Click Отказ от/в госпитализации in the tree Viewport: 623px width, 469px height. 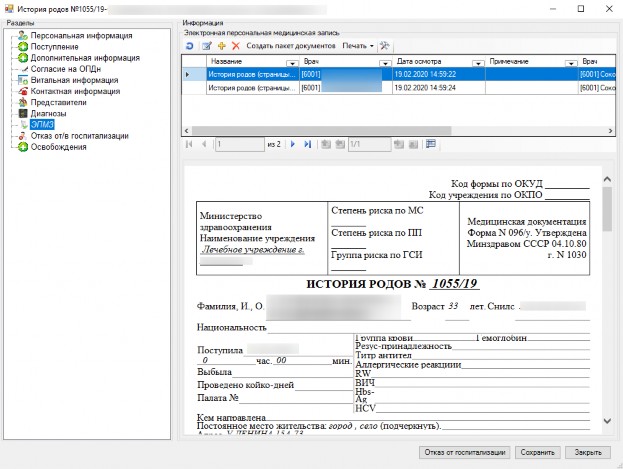[x=79, y=136]
